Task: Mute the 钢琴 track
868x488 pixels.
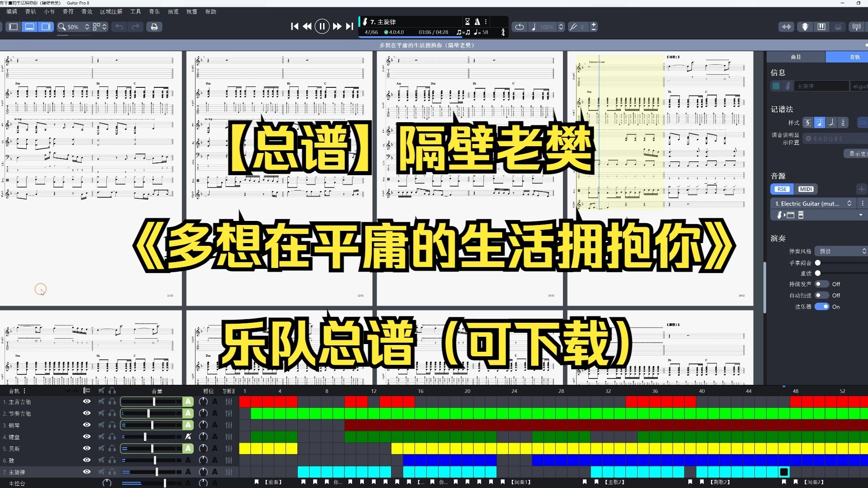Action: point(101,425)
